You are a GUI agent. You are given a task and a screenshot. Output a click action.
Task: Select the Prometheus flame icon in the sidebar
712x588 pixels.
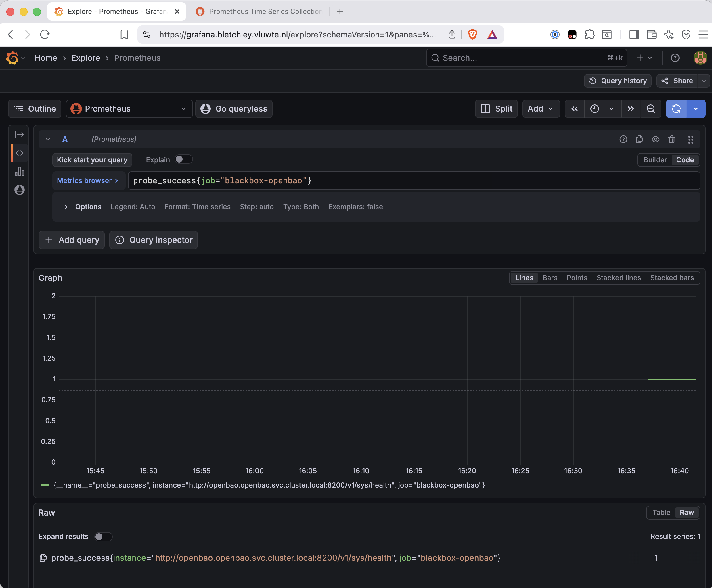point(19,190)
